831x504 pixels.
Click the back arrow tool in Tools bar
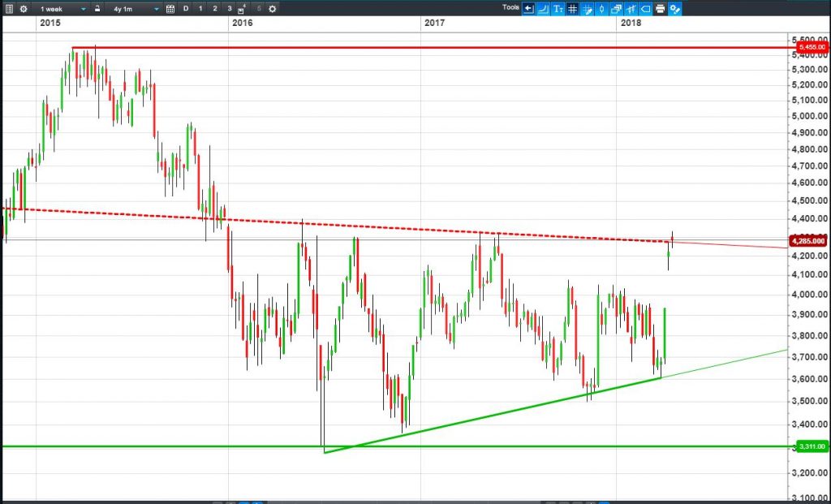tap(528, 8)
